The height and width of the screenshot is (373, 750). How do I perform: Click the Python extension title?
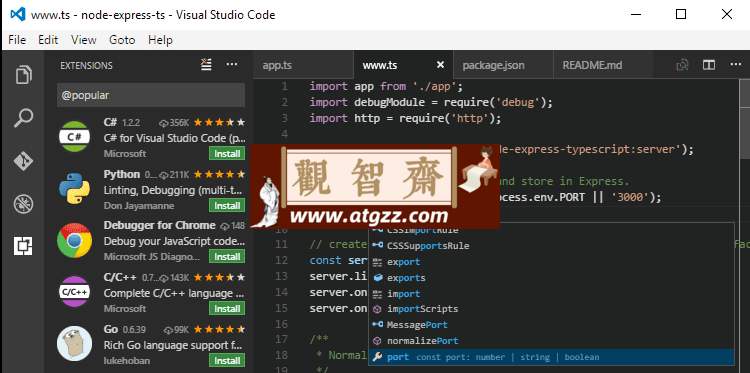[121, 174]
